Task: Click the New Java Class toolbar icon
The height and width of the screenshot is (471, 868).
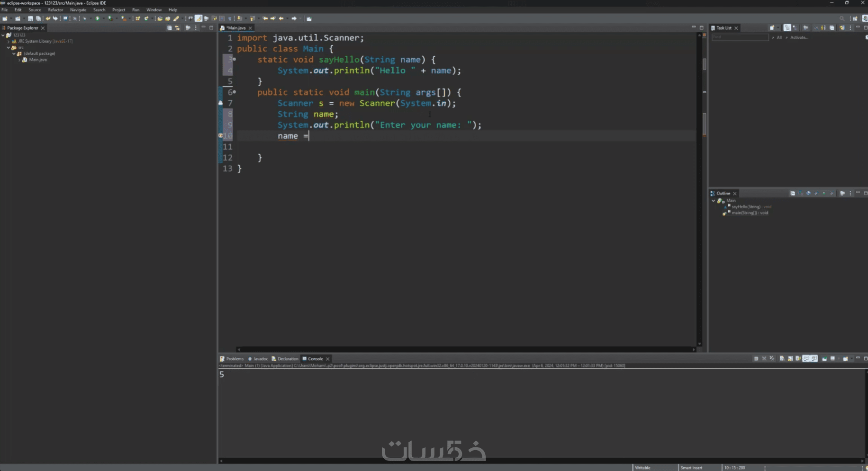Action: point(146,18)
